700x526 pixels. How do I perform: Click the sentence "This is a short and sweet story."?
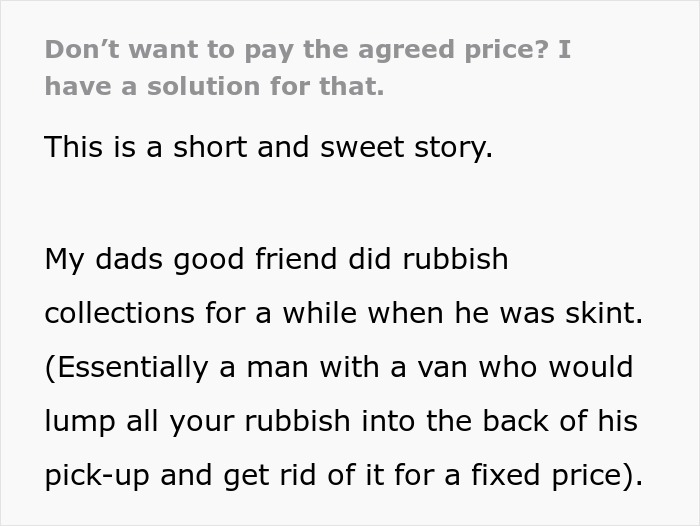coord(269,149)
